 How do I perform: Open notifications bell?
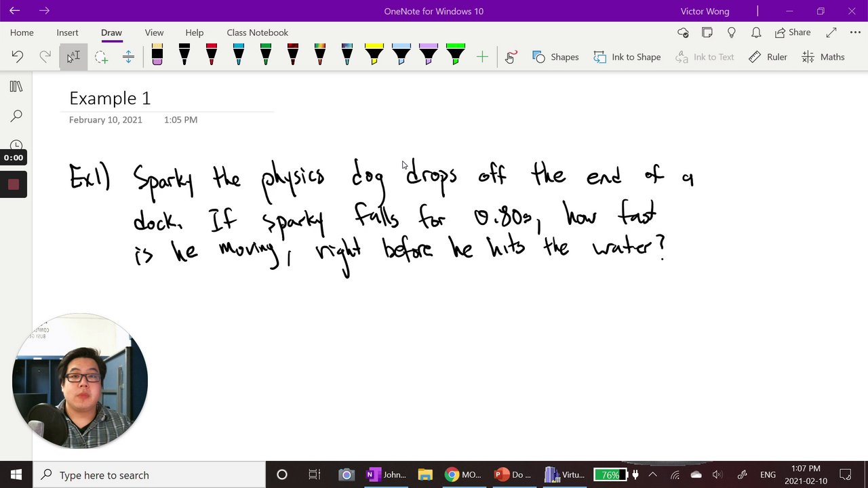(756, 33)
